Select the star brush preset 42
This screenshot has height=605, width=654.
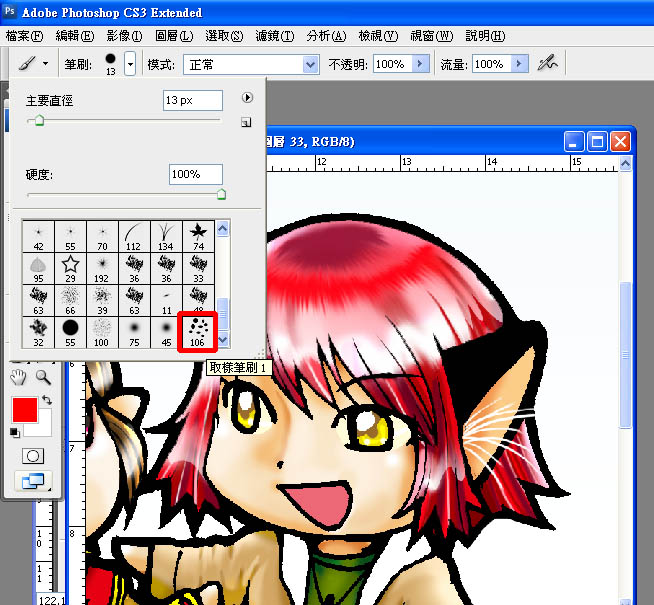coord(38,236)
